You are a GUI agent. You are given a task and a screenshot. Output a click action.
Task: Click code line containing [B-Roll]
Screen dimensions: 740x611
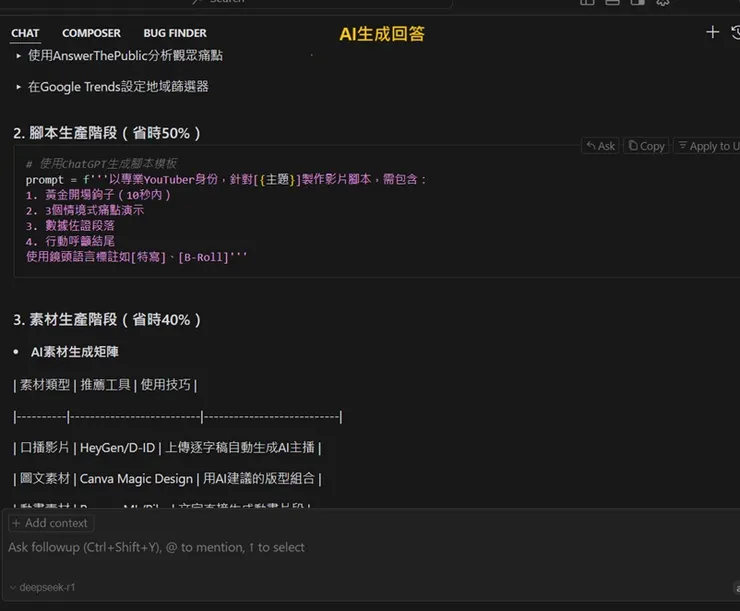pos(136,257)
